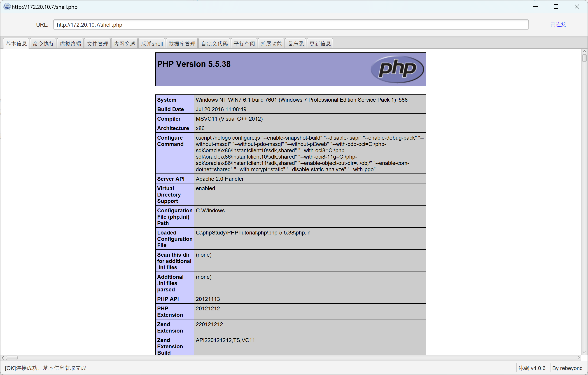The image size is (588, 375).
Task: Click the vertical scrollbar thumb
Action: pos(584,58)
